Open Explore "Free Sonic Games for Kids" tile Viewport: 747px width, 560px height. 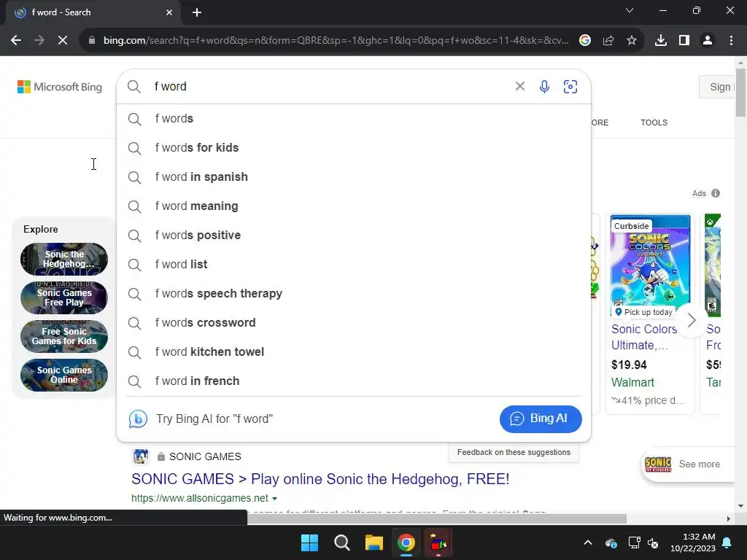[x=64, y=336]
